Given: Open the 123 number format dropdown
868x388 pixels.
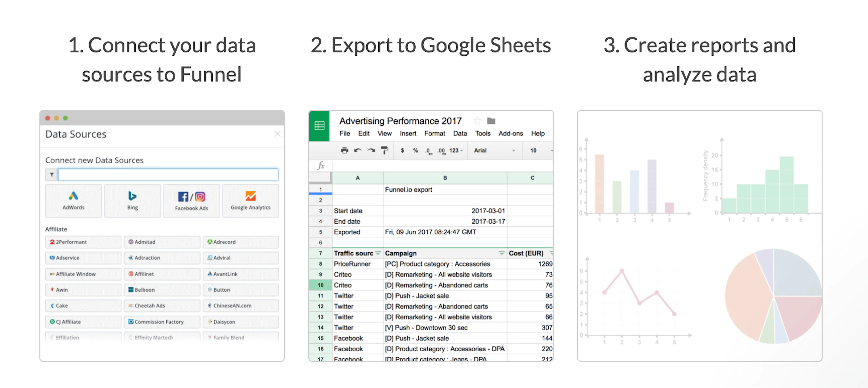Looking at the screenshot, I should (456, 150).
